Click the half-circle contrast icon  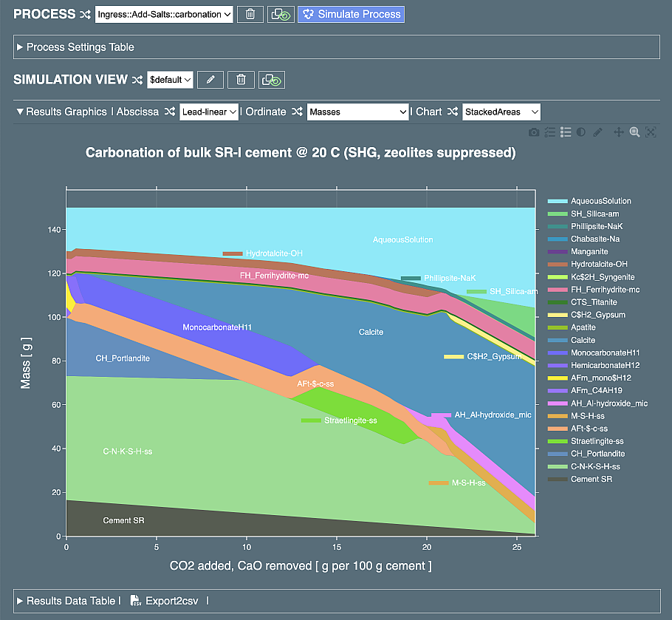(581, 132)
